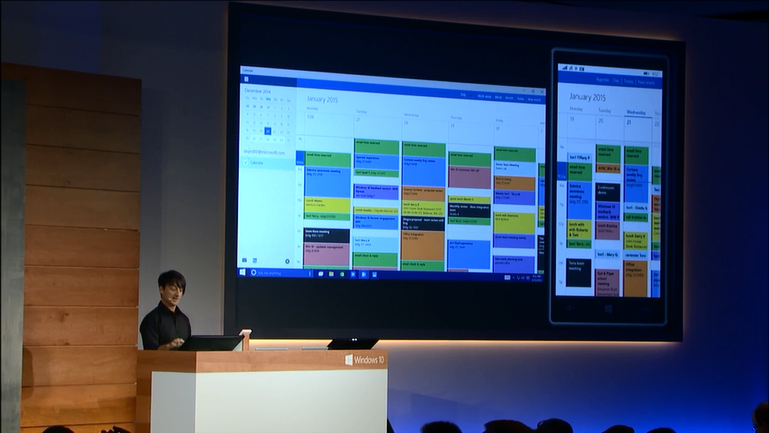
Task: Open Friday's yellow lunch event on desktop
Action: pos(514,223)
